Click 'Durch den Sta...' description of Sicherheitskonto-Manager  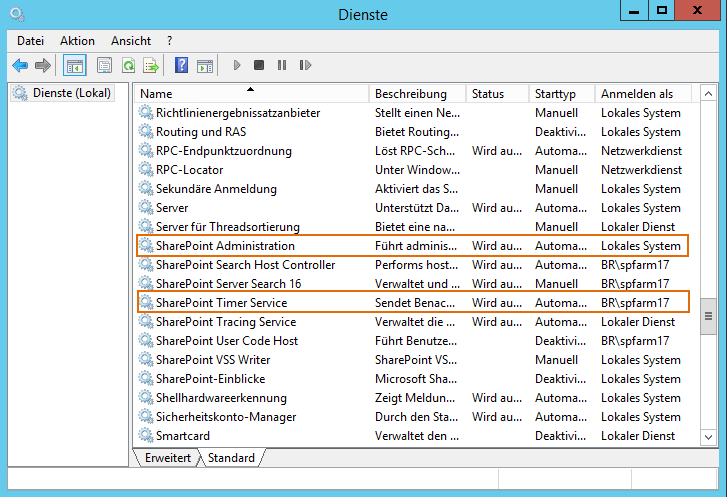tap(416, 417)
